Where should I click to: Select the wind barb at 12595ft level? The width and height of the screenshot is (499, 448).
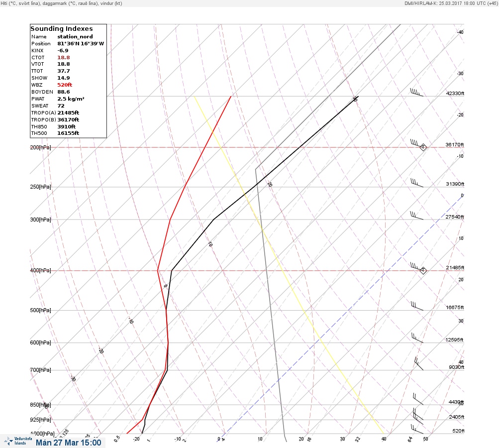(x=417, y=338)
